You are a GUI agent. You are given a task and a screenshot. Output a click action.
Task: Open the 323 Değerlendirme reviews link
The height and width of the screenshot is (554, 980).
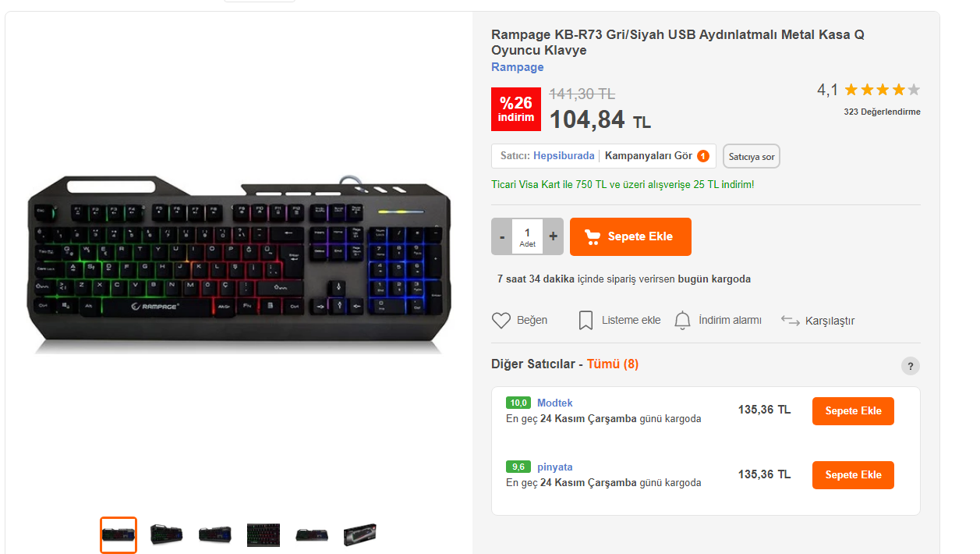pos(882,112)
